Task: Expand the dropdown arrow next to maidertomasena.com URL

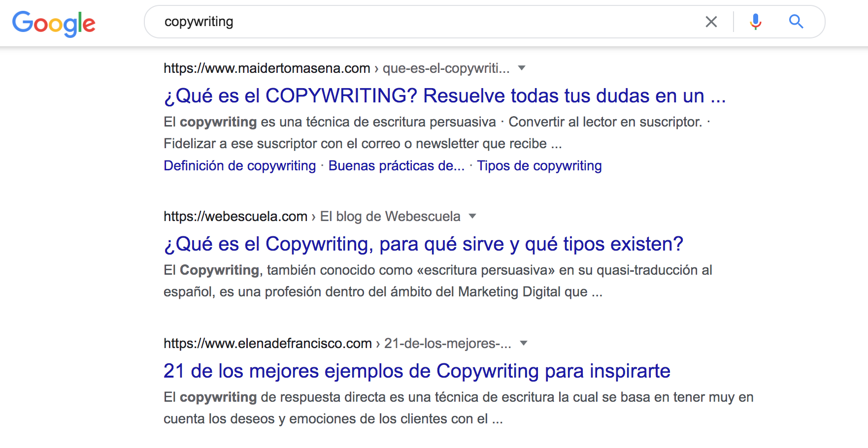Action: [522, 68]
